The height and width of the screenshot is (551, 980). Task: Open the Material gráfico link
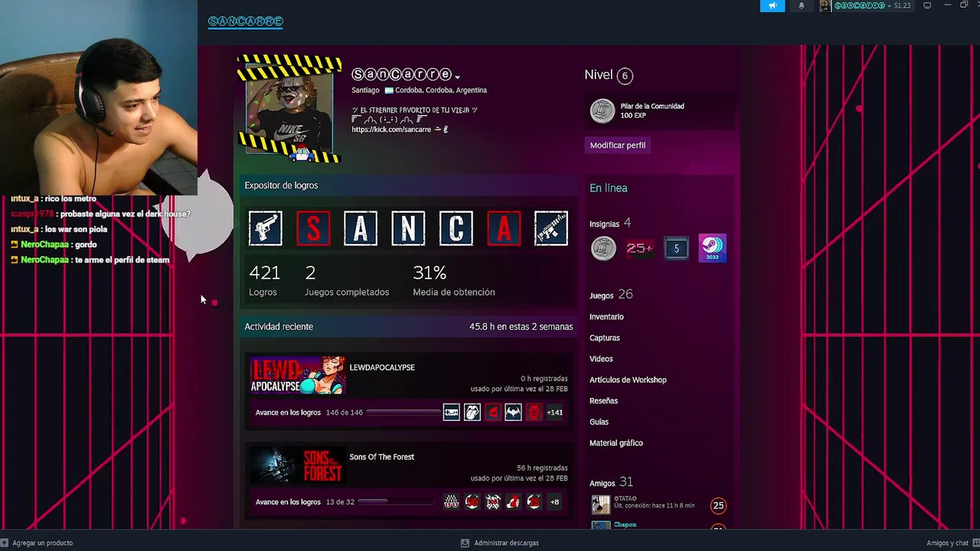[x=616, y=443]
